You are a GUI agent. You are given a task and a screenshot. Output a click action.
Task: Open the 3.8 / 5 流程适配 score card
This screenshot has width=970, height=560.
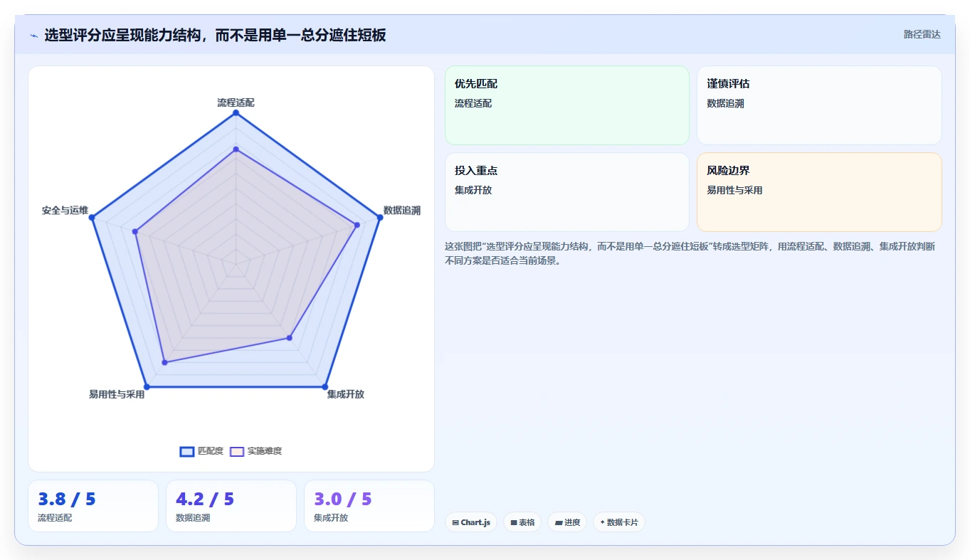93,506
